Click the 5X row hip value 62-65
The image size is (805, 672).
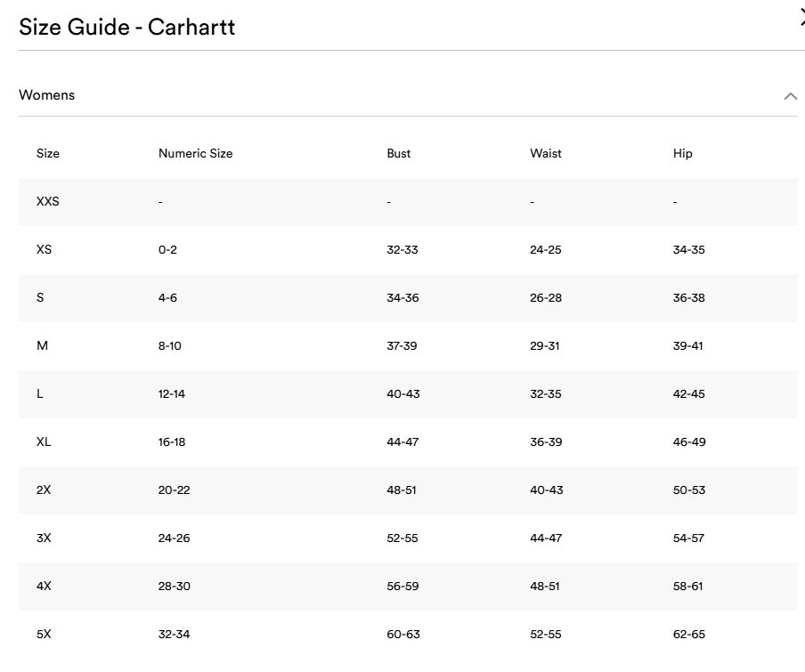(x=688, y=634)
